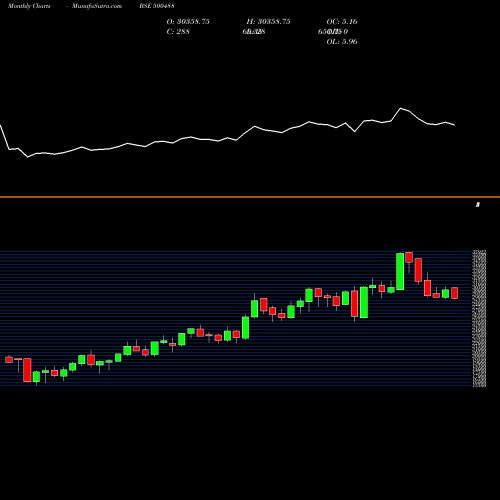Click the last red candle at right end
Viewport: 500px width, 500px height.
(x=455, y=293)
